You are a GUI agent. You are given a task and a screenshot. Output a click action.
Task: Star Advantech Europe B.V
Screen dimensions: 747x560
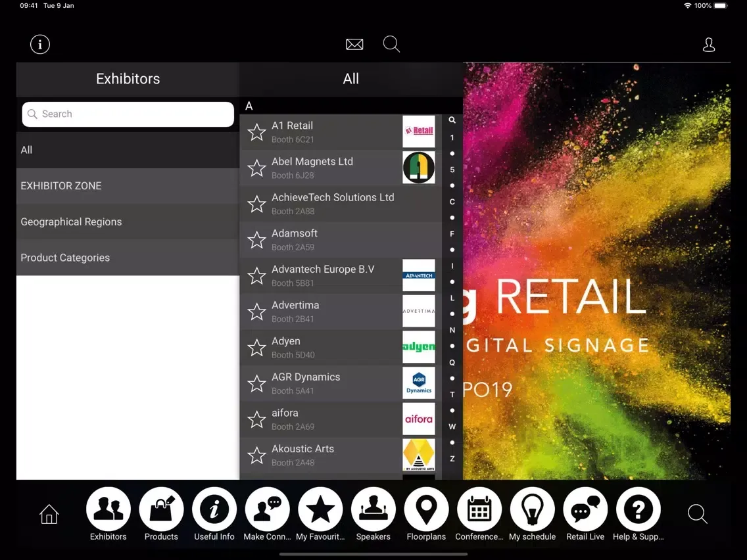click(256, 275)
